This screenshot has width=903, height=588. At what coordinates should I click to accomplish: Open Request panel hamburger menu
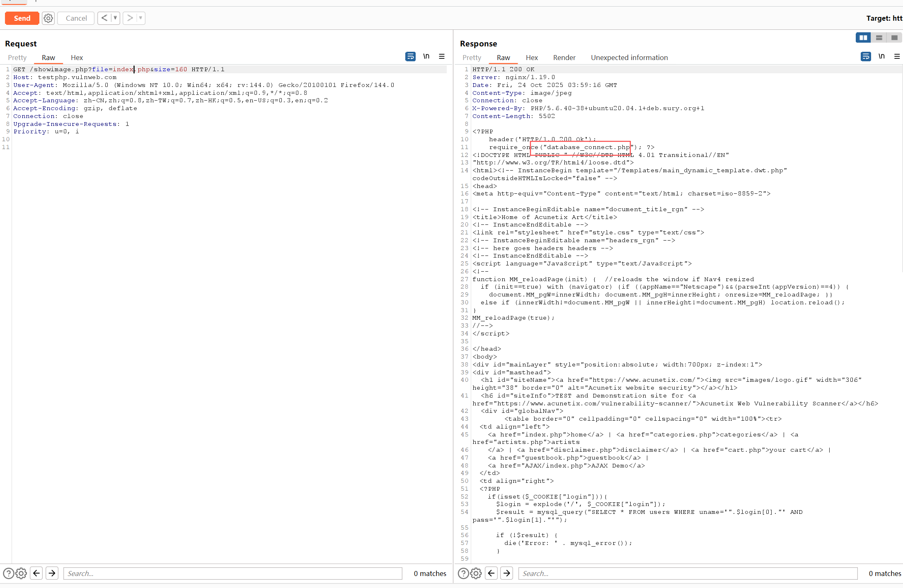(442, 57)
